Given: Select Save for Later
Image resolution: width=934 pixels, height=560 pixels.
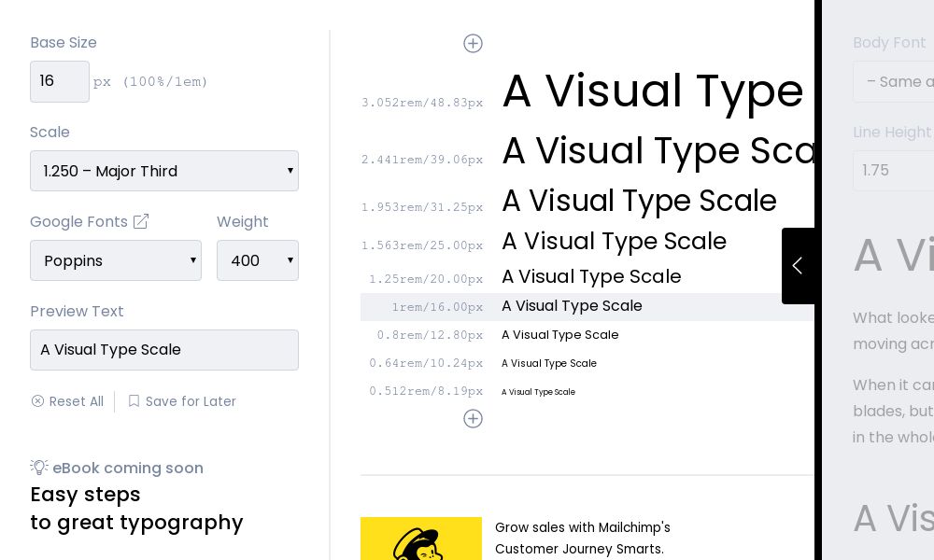Looking at the screenshot, I should (x=191, y=400).
